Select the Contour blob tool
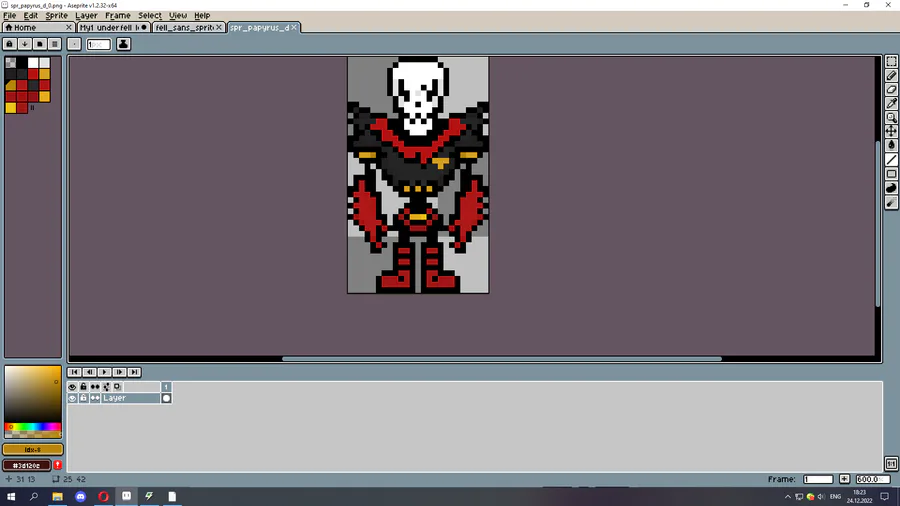This screenshot has height=506, width=900. 891,188
